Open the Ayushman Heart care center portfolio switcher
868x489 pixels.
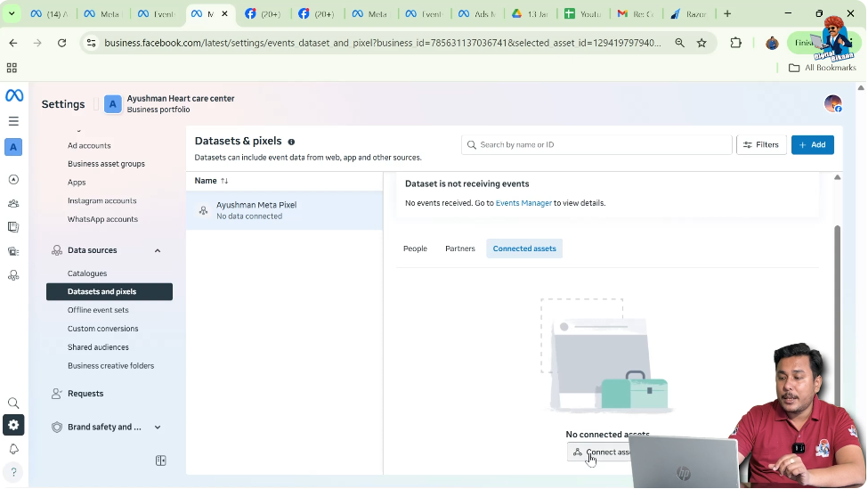(x=169, y=104)
